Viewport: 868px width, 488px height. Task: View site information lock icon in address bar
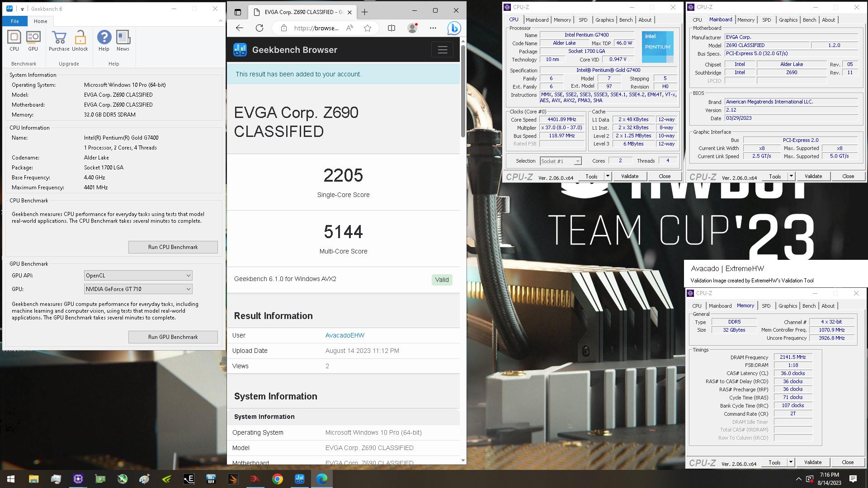(x=283, y=28)
